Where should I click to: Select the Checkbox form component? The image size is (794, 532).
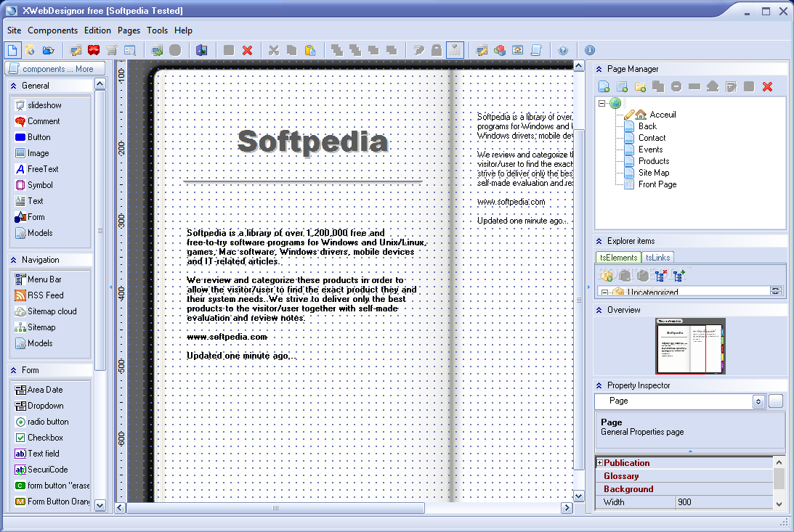tap(39, 438)
